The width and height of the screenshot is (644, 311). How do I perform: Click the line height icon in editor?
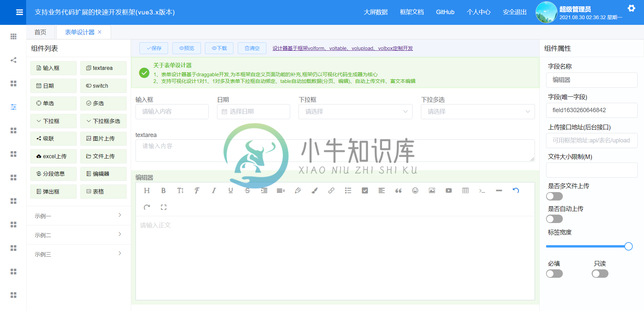coord(281,191)
